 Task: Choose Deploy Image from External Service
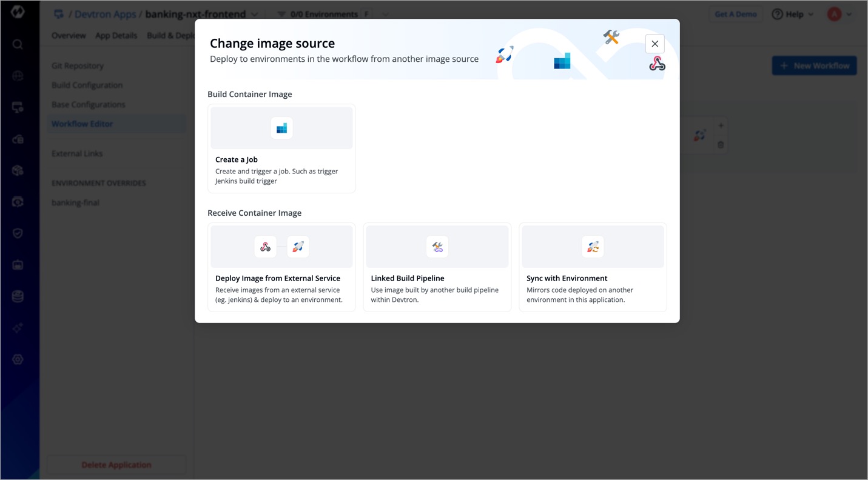281,267
